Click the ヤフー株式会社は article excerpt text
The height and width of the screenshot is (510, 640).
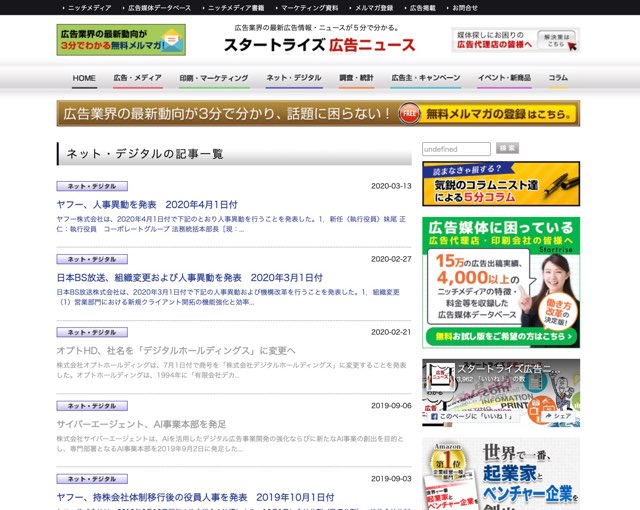(231, 224)
